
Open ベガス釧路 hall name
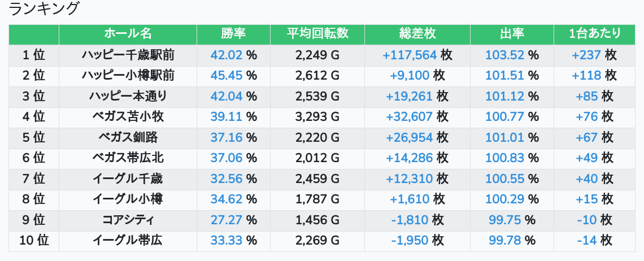[x=128, y=137]
